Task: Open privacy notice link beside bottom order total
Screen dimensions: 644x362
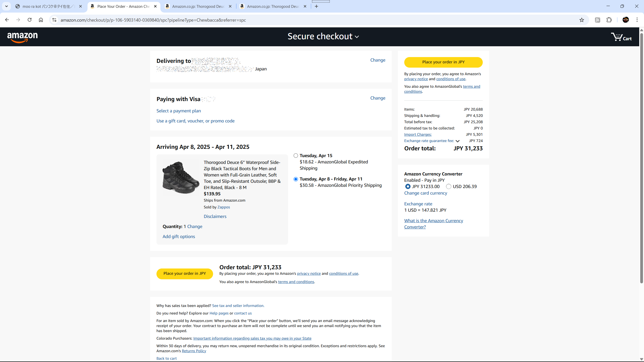Action: pos(309,274)
